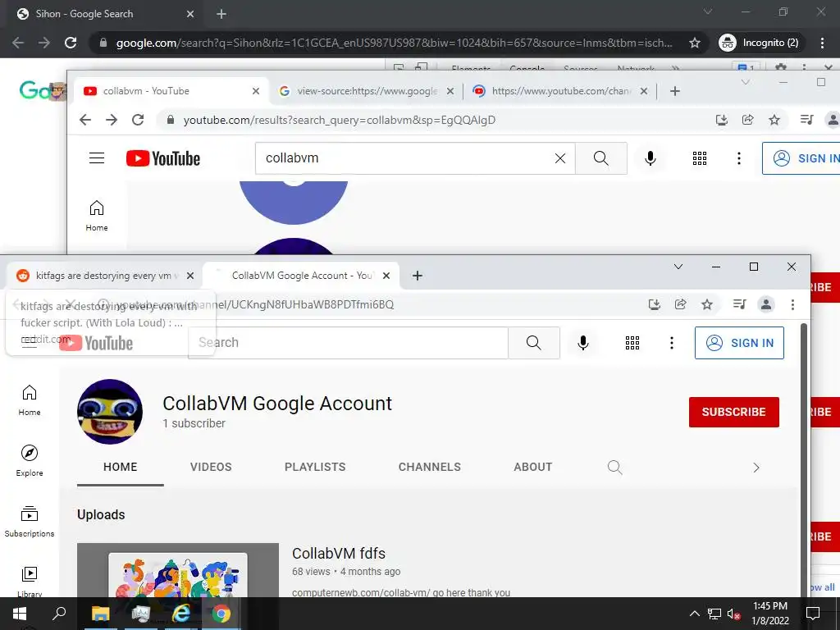The image size is (840, 630).
Task: Open YouTube apps grid on the channel page
Action: tap(632, 343)
